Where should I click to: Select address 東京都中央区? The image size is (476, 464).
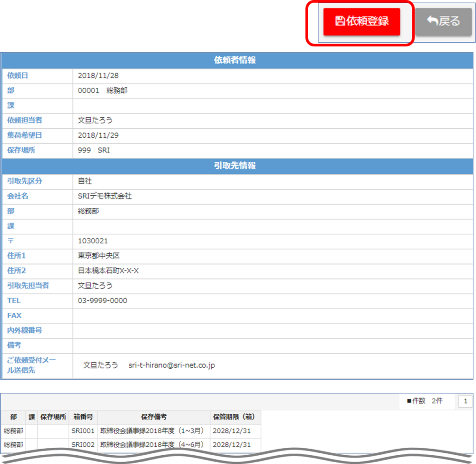(x=99, y=256)
